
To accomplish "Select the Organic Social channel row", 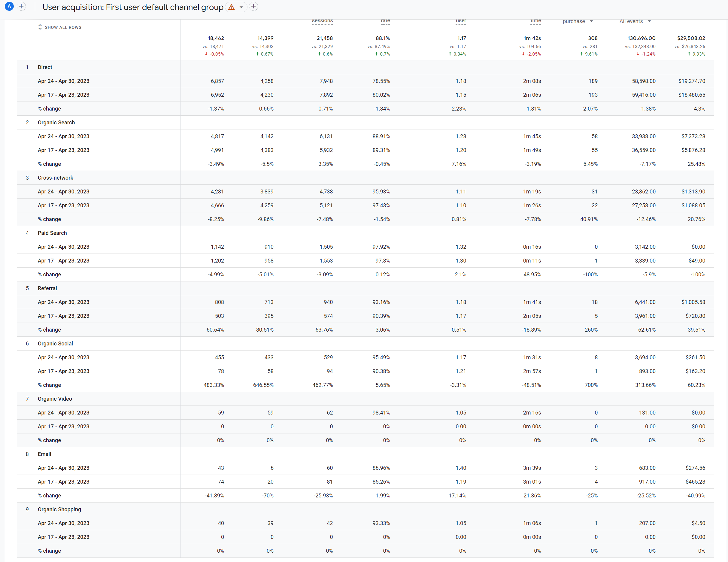I will [x=55, y=344].
